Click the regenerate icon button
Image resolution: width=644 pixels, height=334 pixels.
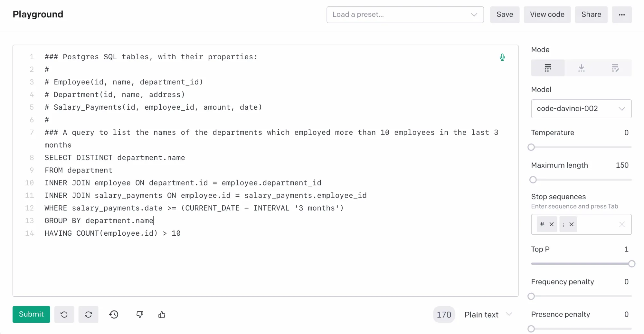(89, 314)
